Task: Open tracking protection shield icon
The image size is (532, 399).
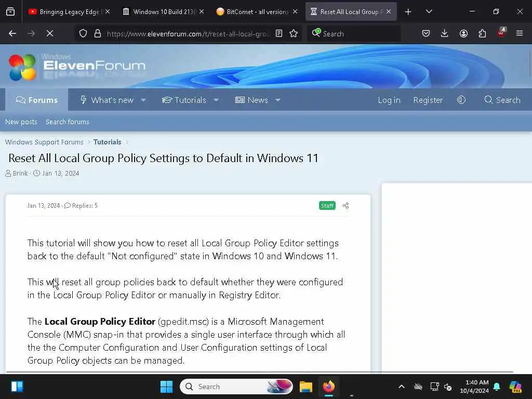Action: coord(83,34)
